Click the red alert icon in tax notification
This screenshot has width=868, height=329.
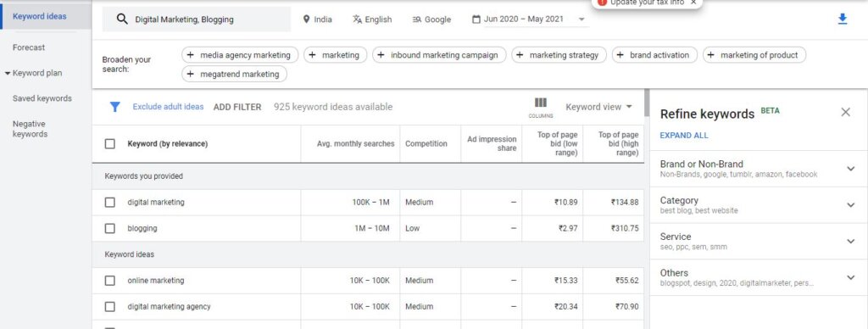[x=603, y=3]
